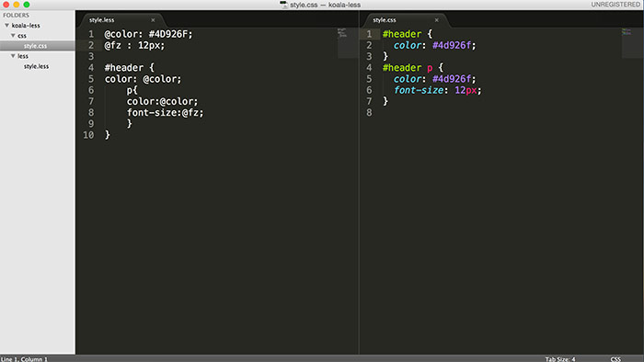Switch to the style.css tab
644x362 pixels.
385,20
